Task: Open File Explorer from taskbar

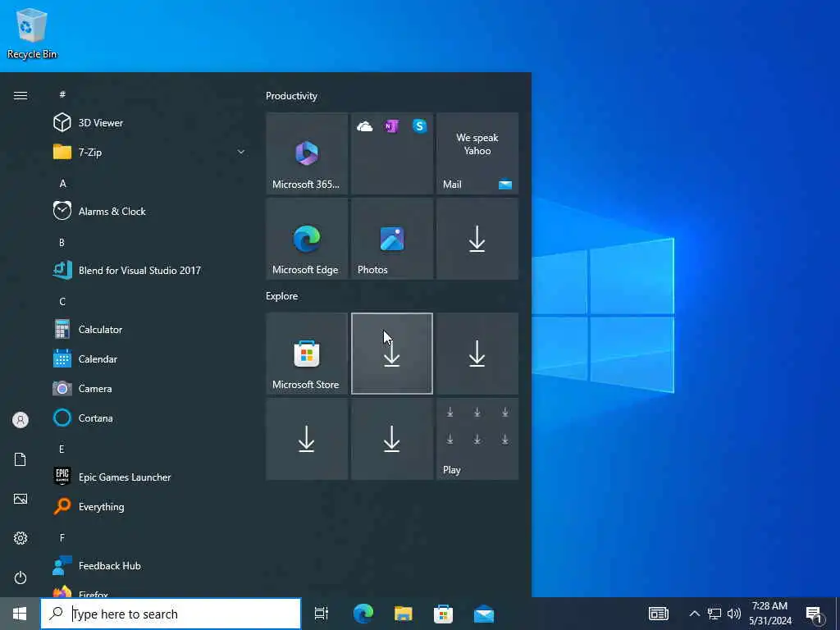Action: pos(404,614)
